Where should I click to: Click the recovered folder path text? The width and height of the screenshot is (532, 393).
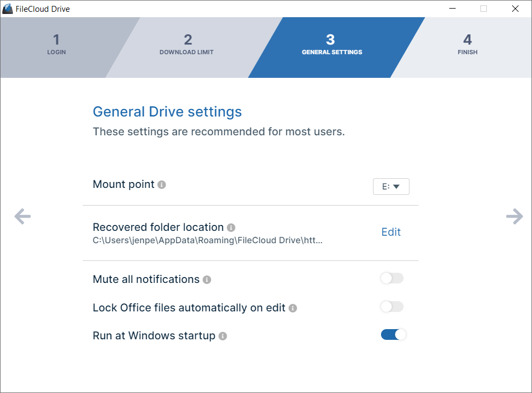click(207, 240)
